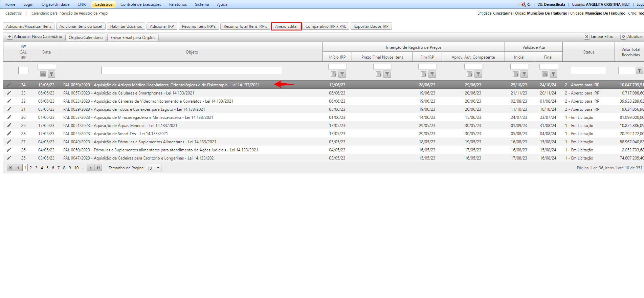Expand the Tamanho da Página dropdown
The width and height of the screenshot is (644, 298).
coord(158,168)
